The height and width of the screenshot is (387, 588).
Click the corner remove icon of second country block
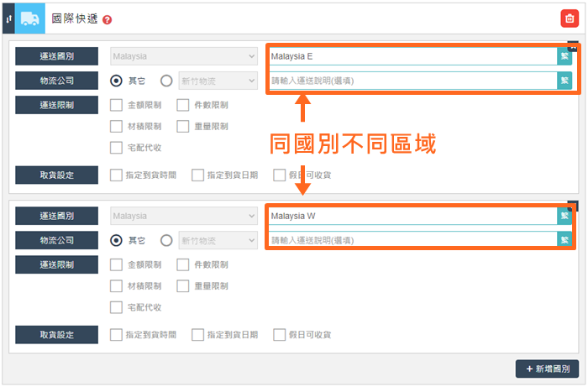574,206
